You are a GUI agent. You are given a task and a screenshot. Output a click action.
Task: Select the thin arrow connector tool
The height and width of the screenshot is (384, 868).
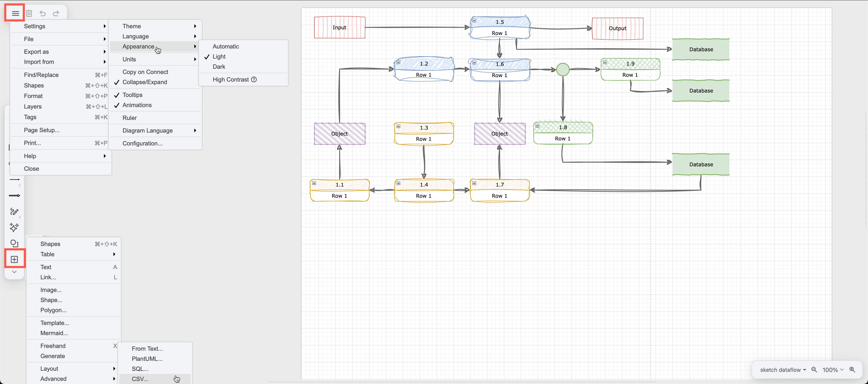(x=15, y=180)
